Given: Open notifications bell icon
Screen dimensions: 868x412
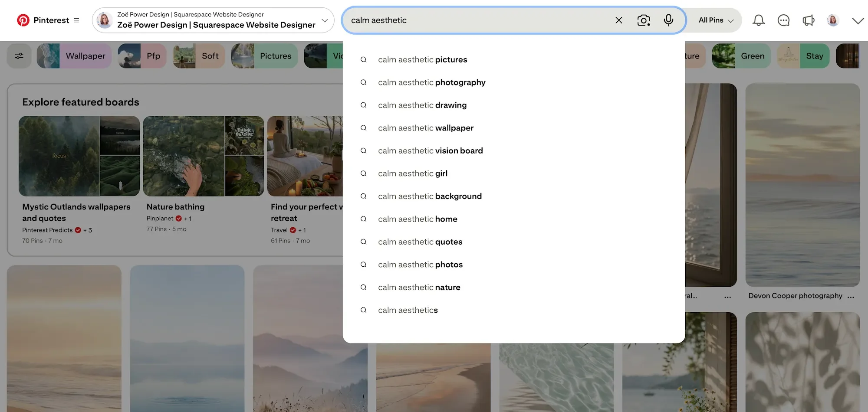Looking at the screenshot, I should (x=759, y=20).
